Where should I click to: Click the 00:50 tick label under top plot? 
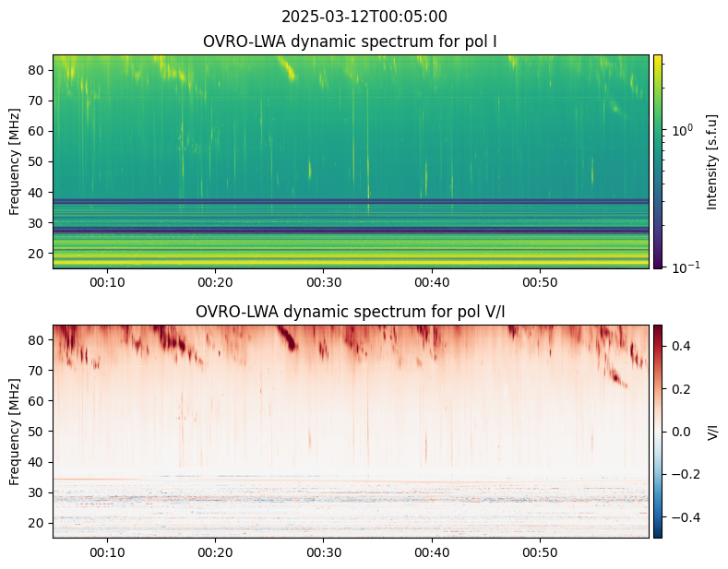[540, 282]
